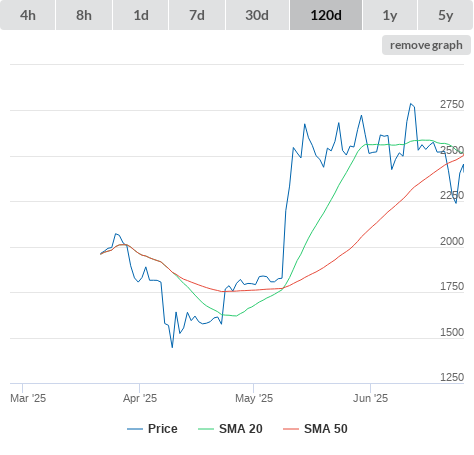Show the 30d price history

pyautogui.click(x=257, y=15)
